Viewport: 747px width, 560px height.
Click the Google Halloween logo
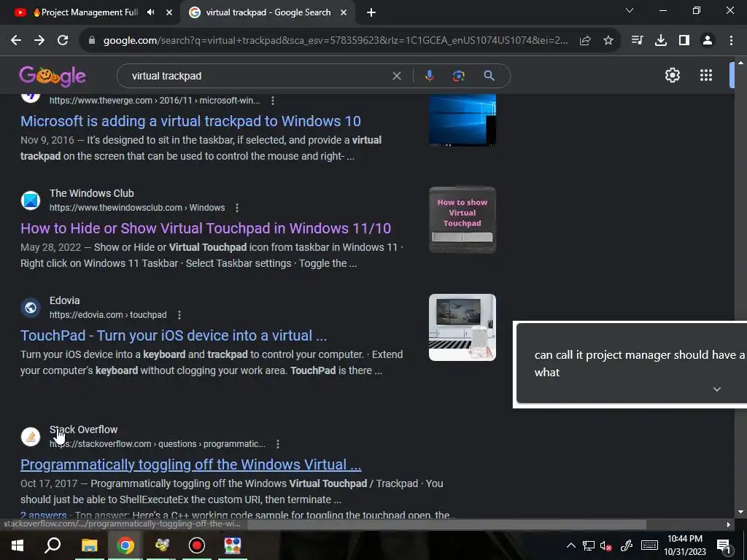(x=53, y=76)
